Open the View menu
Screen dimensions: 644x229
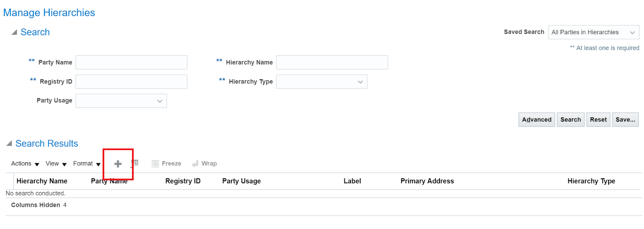[x=56, y=164]
